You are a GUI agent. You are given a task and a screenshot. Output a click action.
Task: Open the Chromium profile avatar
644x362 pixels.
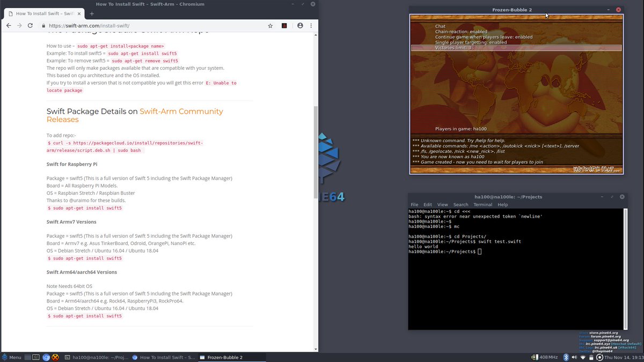pyautogui.click(x=300, y=25)
